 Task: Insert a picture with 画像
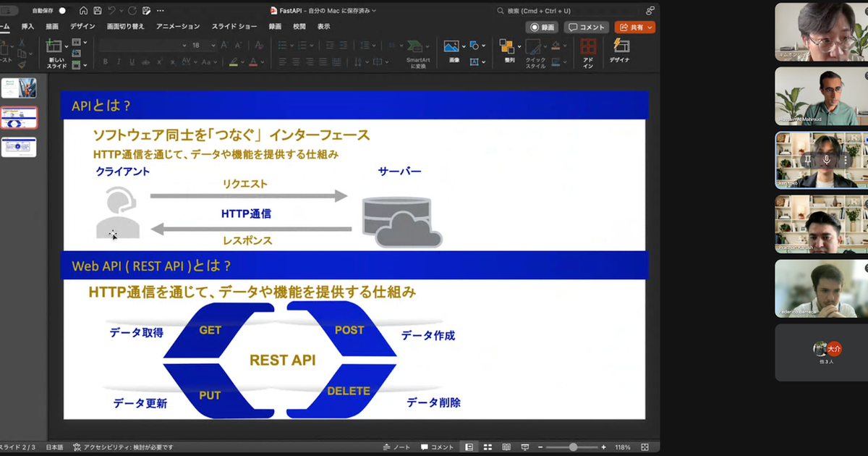pyautogui.click(x=453, y=51)
